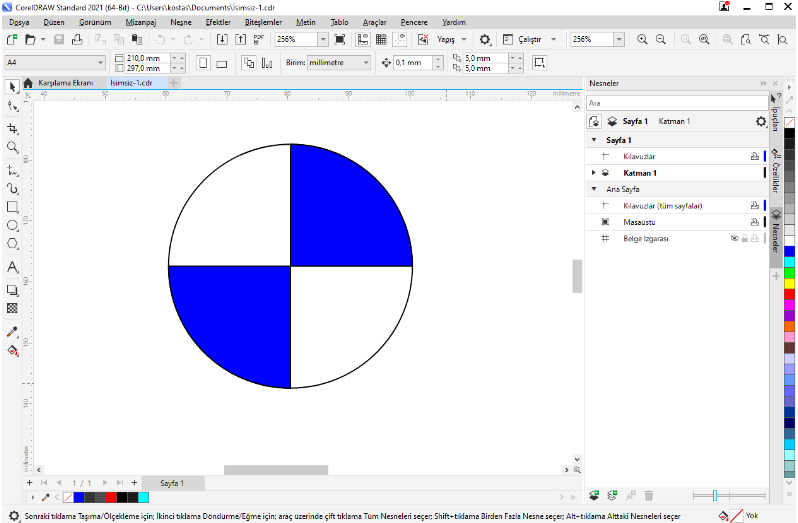This screenshot has width=798, height=523.
Task: Collapse the Sayfa 1 tree node
Action: pyautogui.click(x=594, y=140)
